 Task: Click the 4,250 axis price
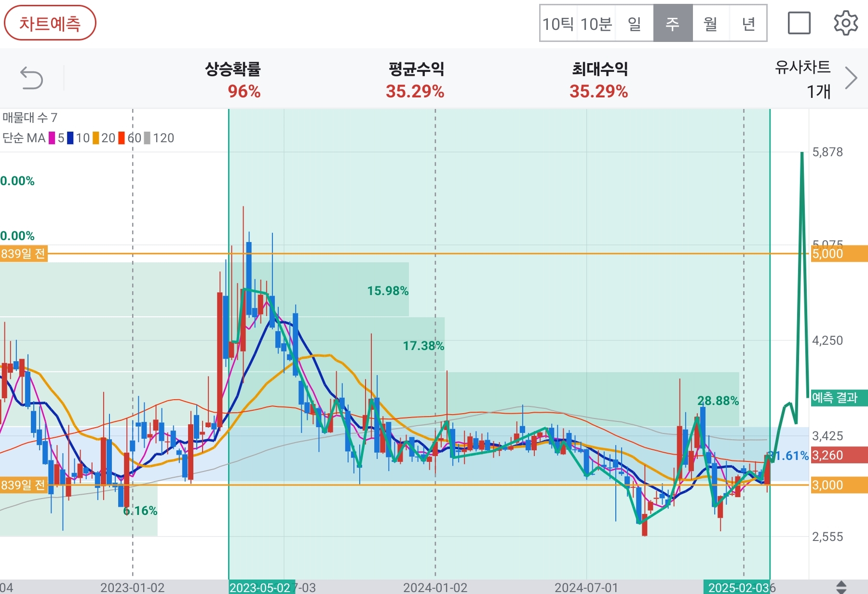click(x=827, y=341)
